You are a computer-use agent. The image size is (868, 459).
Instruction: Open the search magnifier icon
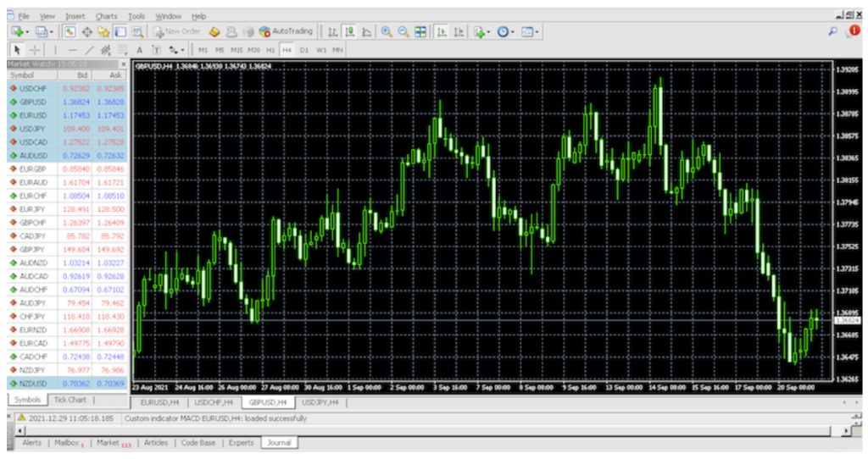[x=832, y=31]
